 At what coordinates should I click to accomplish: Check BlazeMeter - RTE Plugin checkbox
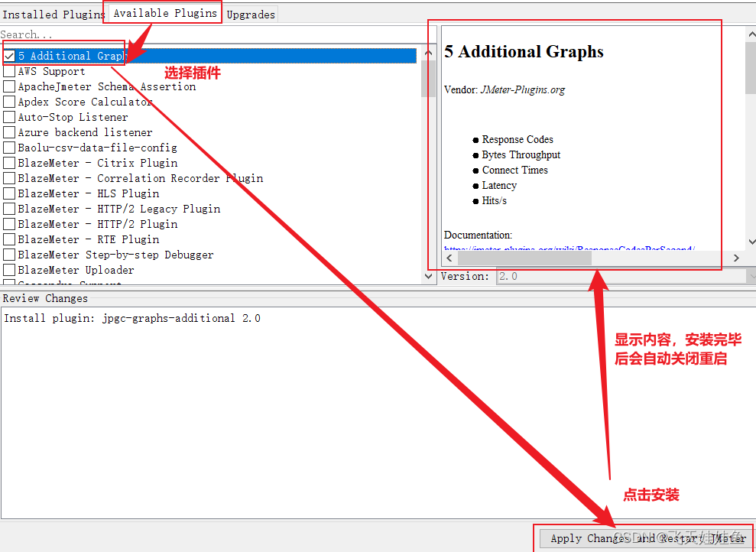click(9, 239)
